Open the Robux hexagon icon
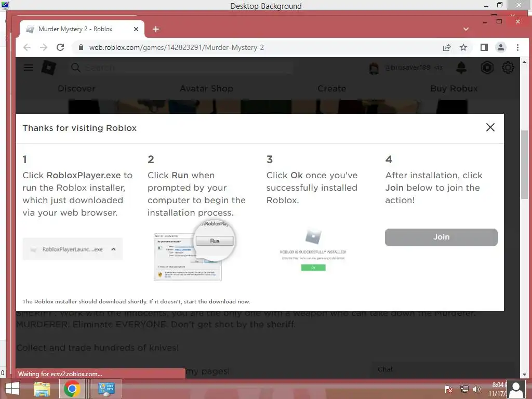 coord(487,68)
